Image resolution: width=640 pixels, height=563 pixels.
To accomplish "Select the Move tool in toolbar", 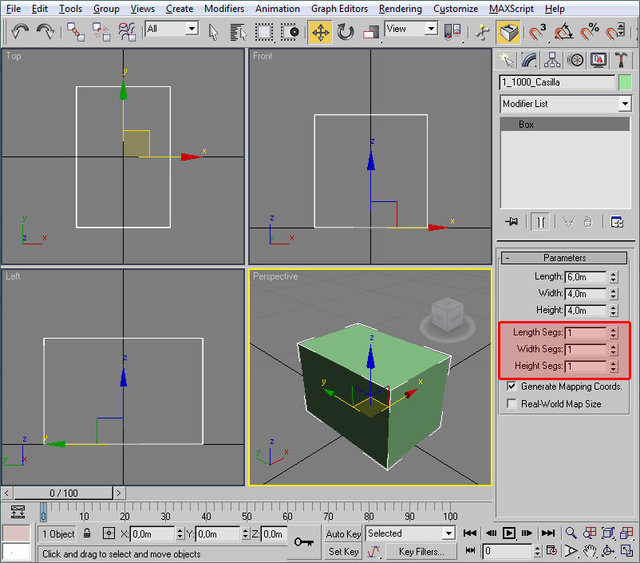I will [320, 32].
